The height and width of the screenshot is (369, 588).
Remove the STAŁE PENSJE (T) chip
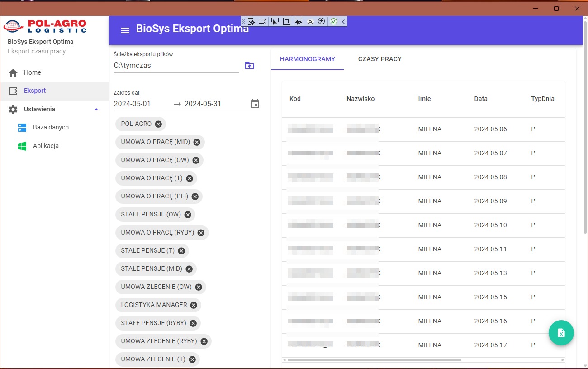pos(181,251)
